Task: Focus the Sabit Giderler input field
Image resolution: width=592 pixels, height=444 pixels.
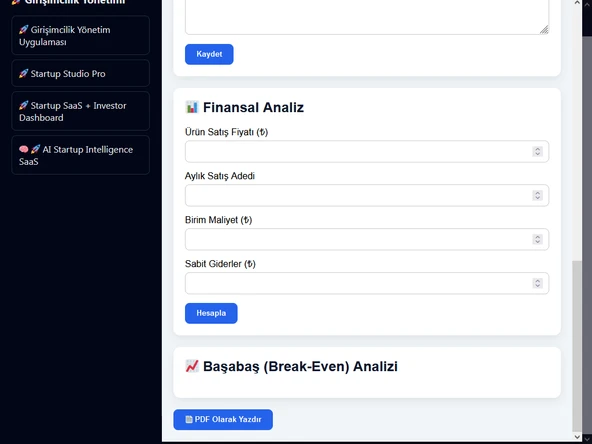Action: pyautogui.click(x=367, y=284)
